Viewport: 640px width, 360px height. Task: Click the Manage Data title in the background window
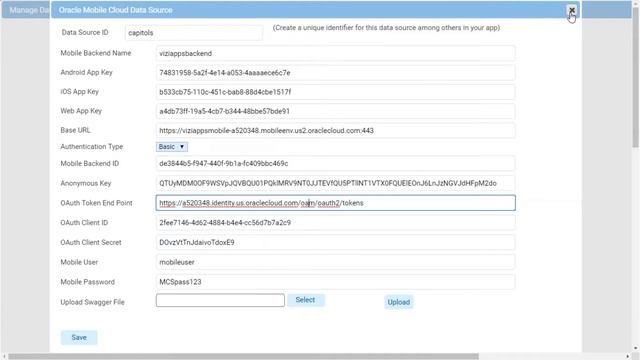[x=29, y=10]
